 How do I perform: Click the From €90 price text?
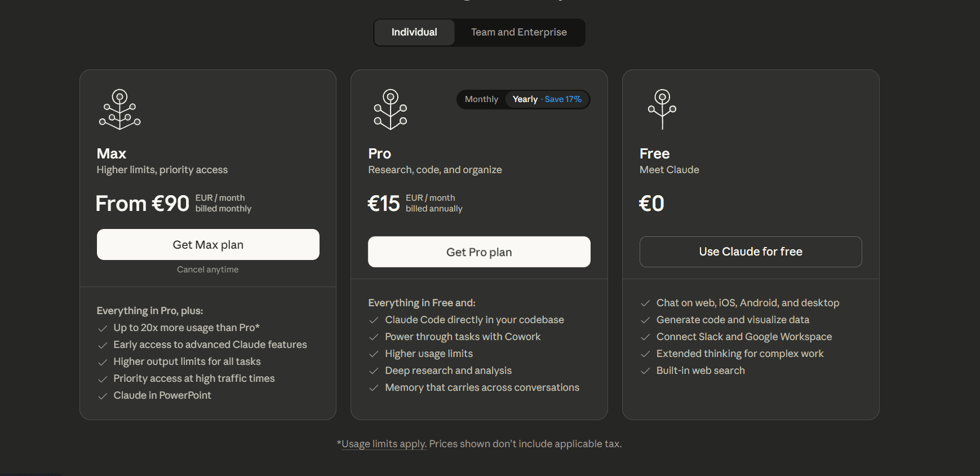[x=143, y=204]
